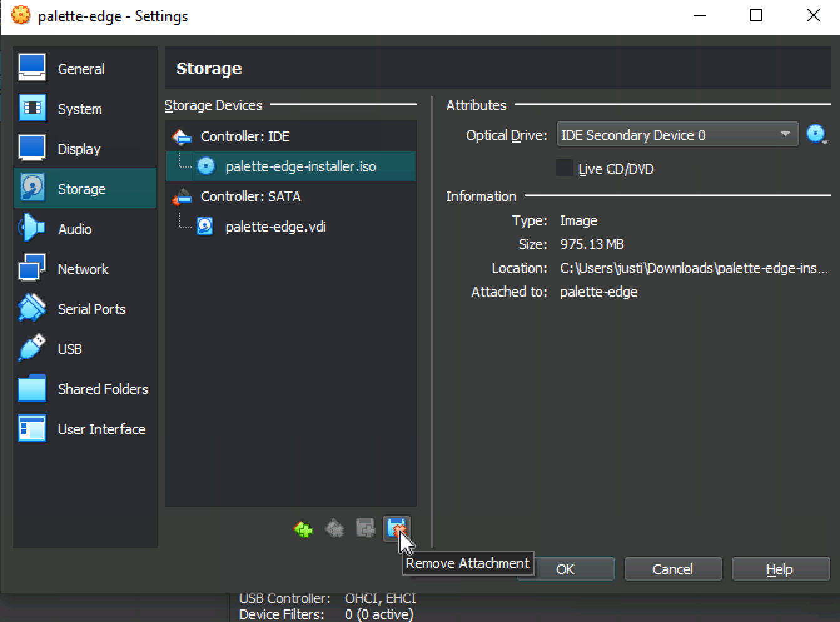Click the Controller: SATA icon
Screen dimensions: 840x622
coord(182,196)
